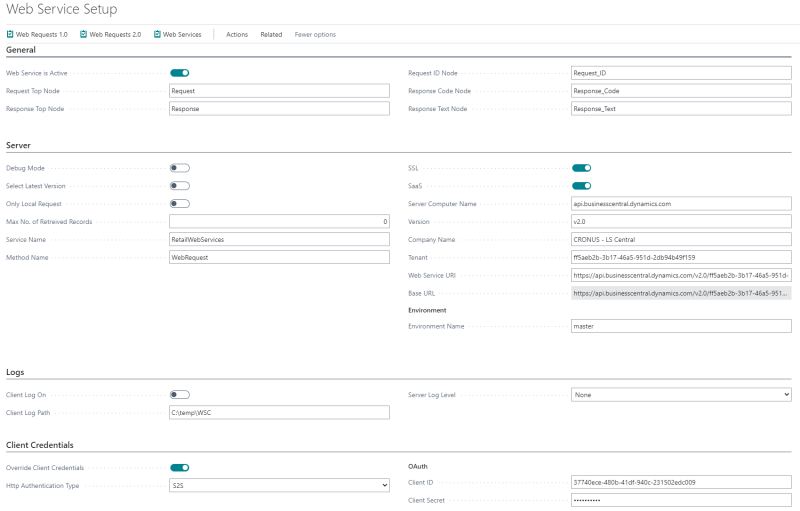Toggle Client Log On switch
This screenshot has height=511, width=800.
180,395
